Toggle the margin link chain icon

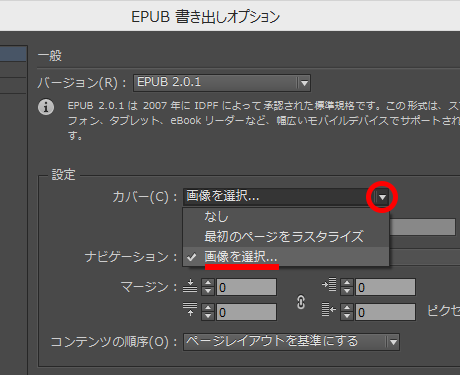[301, 302]
